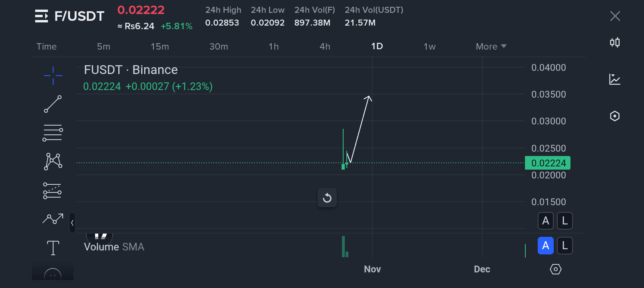Collapse the drawing toolbar side arrow
This screenshot has width=644, height=288.
coord(72,223)
